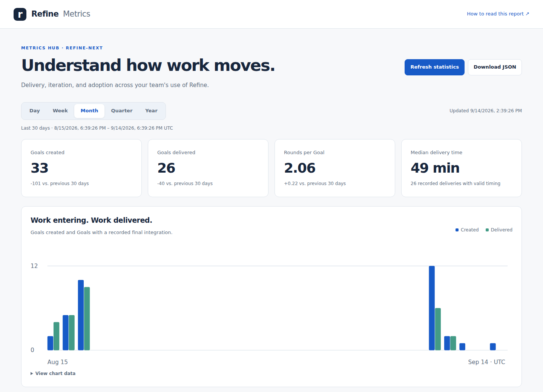Screen dimensions: 543x392
Task: Click the Median delivery time 49 min value
Action: coord(435,168)
